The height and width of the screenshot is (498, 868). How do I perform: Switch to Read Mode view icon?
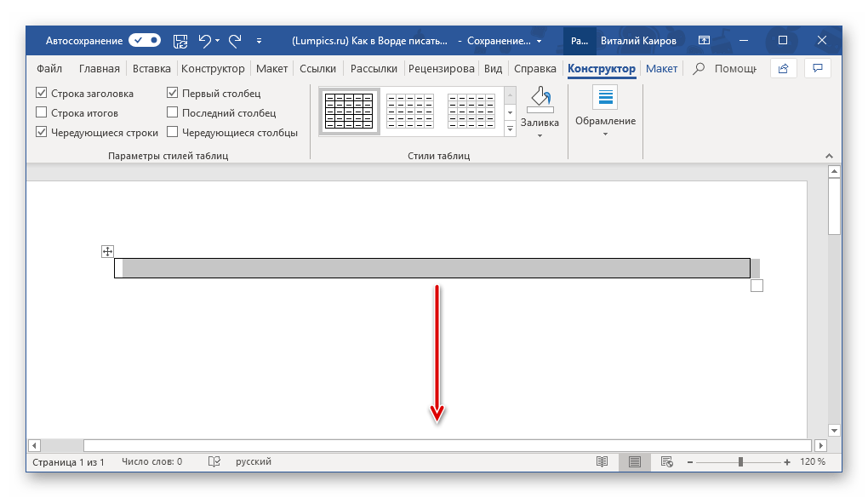[x=602, y=461]
